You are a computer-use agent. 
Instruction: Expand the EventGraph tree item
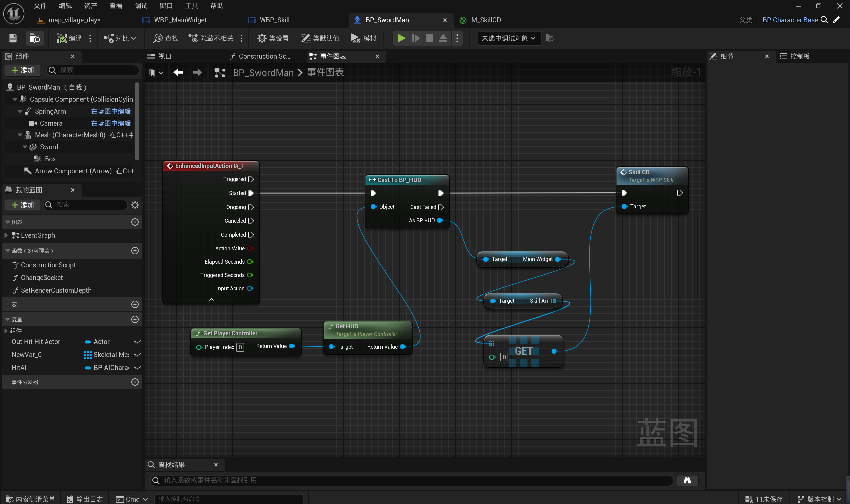(x=6, y=235)
